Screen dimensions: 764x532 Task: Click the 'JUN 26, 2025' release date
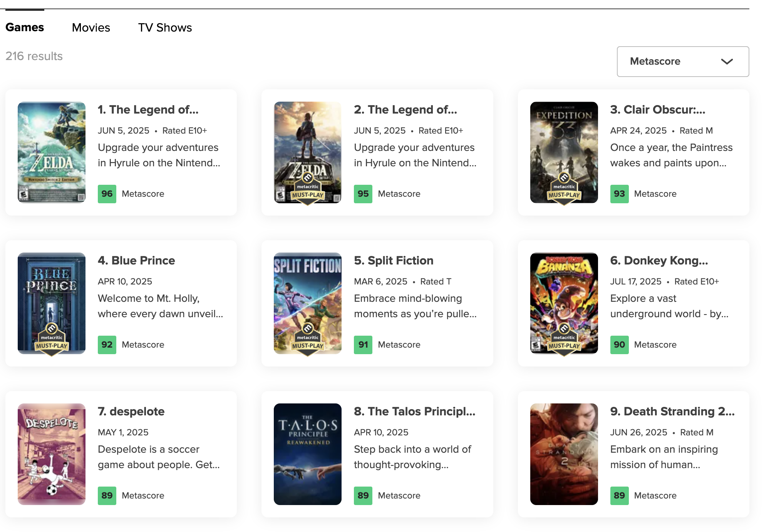pos(638,432)
